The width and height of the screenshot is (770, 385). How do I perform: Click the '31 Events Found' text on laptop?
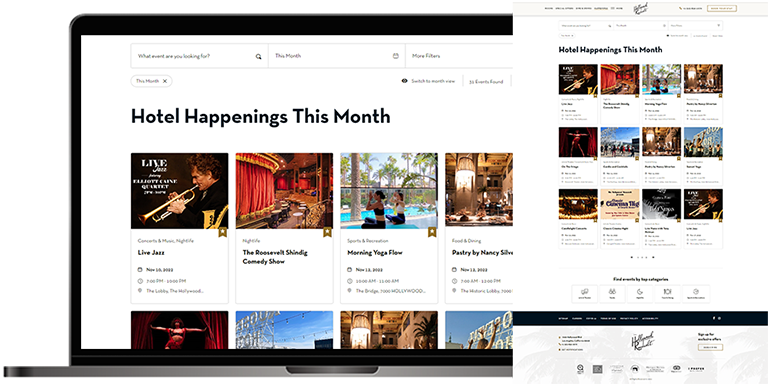coord(486,82)
